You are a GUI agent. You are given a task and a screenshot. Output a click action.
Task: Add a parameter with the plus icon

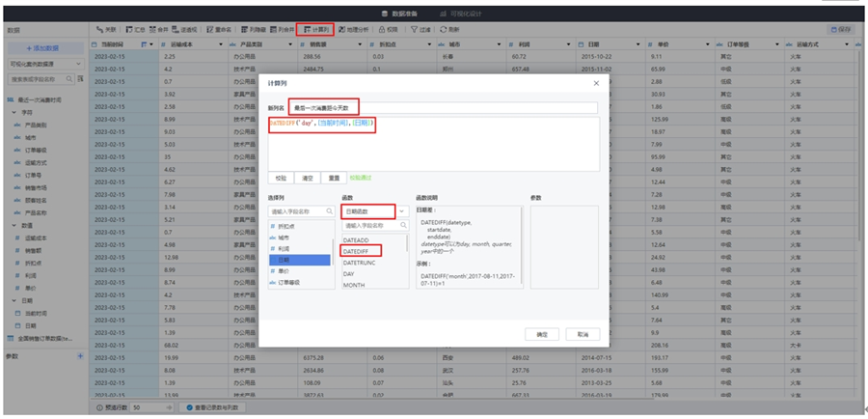(80, 356)
